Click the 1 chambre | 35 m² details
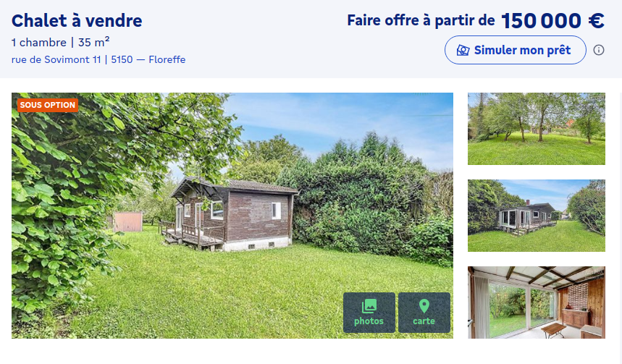622x364 pixels. pyautogui.click(x=60, y=42)
